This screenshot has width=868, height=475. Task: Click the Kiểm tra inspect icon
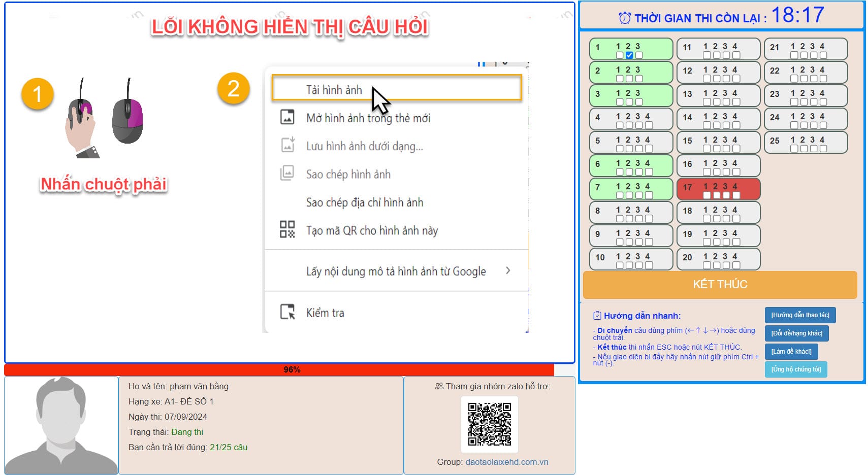click(x=287, y=312)
